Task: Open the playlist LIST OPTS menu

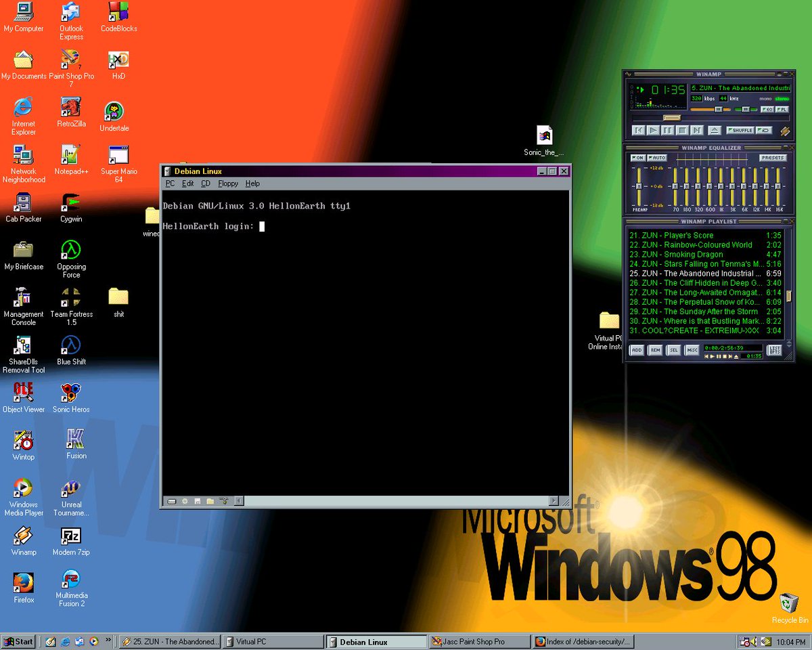Action: click(774, 350)
